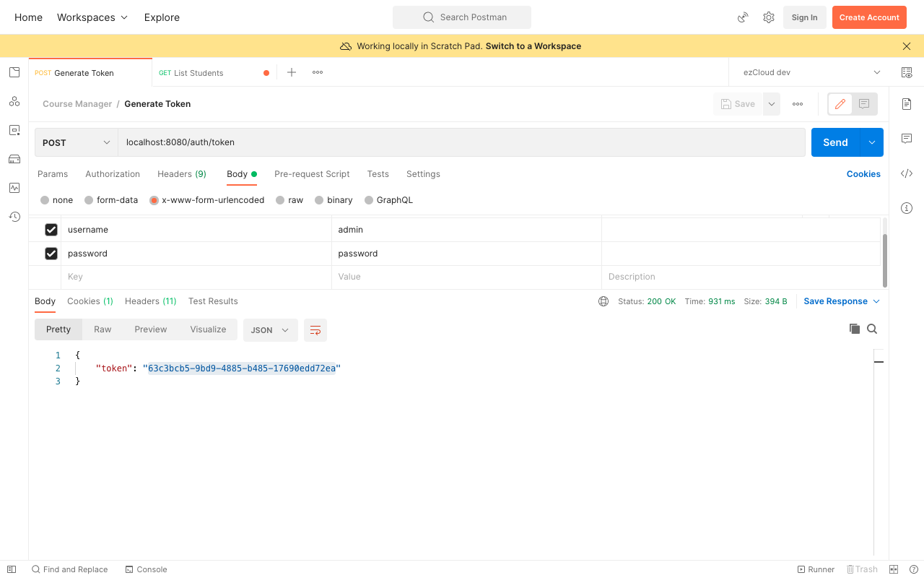Open the Workspaces dropdown
The height and width of the screenshot is (578, 924).
coord(92,17)
